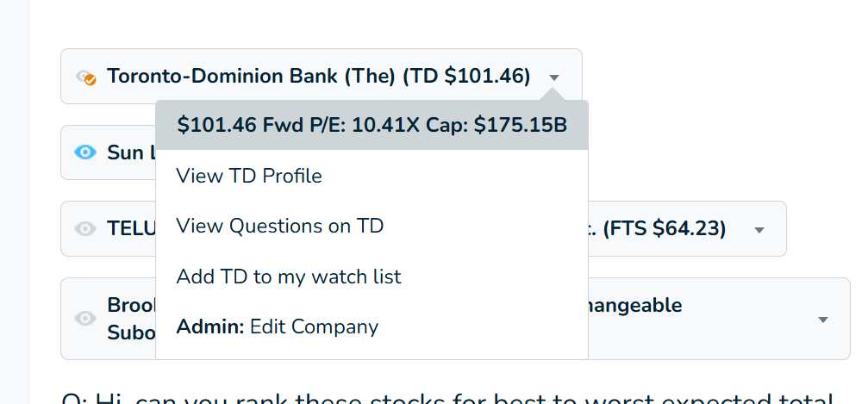Choose View Questions on TD
This screenshot has height=404, width=868.
click(x=279, y=226)
